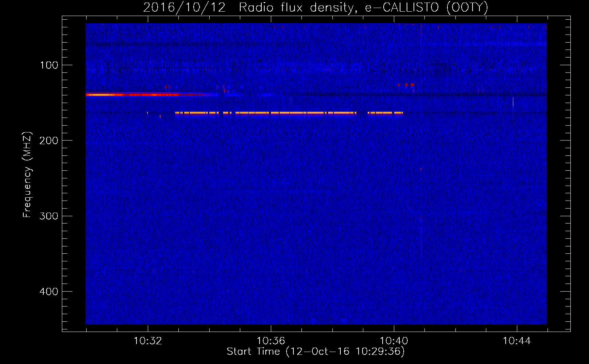
Task: Click the 400 frequency tick label
Action: coord(49,292)
